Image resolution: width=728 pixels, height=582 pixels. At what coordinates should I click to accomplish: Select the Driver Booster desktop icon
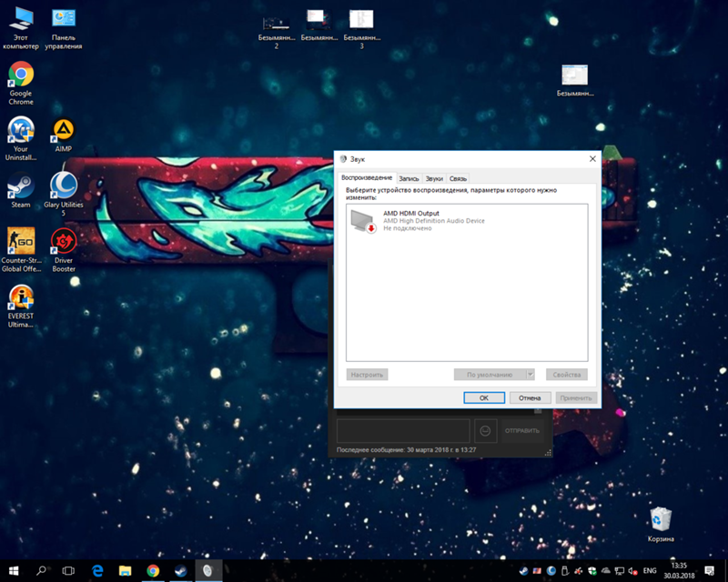64,250
